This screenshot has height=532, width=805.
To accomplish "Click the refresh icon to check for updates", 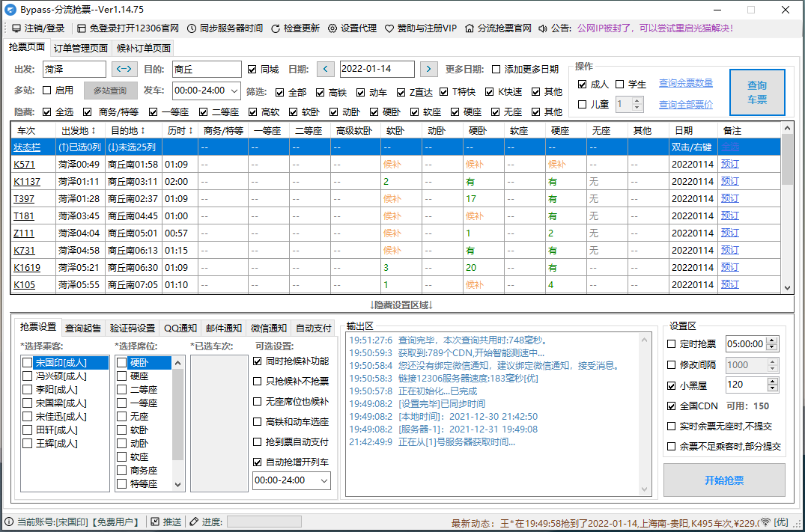I will pyautogui.click(x=276, y=29).
